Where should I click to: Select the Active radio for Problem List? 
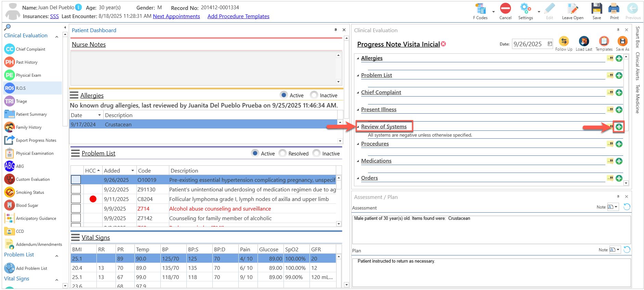point(255,153)
